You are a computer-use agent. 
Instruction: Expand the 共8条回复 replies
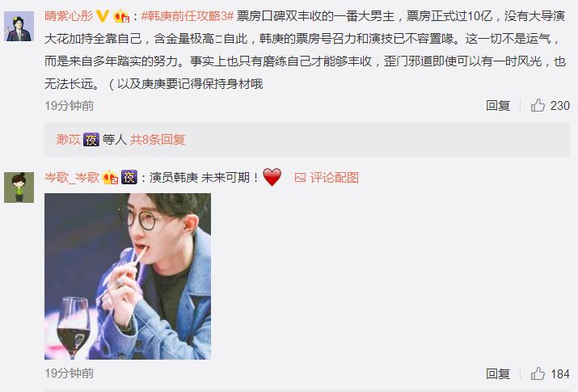pos(158,140)
